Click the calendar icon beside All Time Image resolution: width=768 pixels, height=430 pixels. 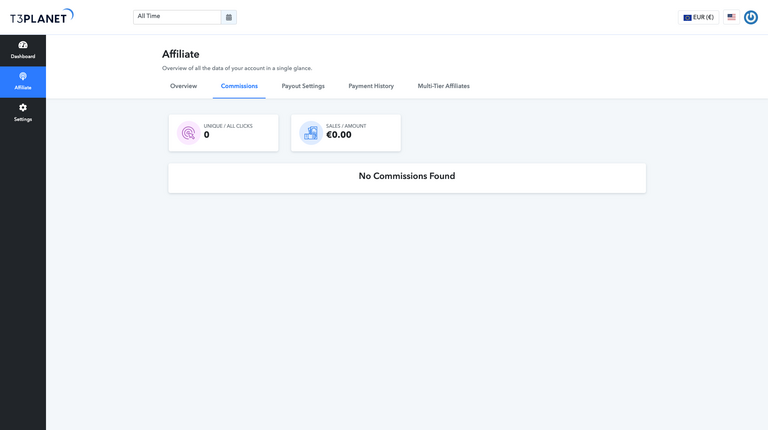click(x=229, y=17)
